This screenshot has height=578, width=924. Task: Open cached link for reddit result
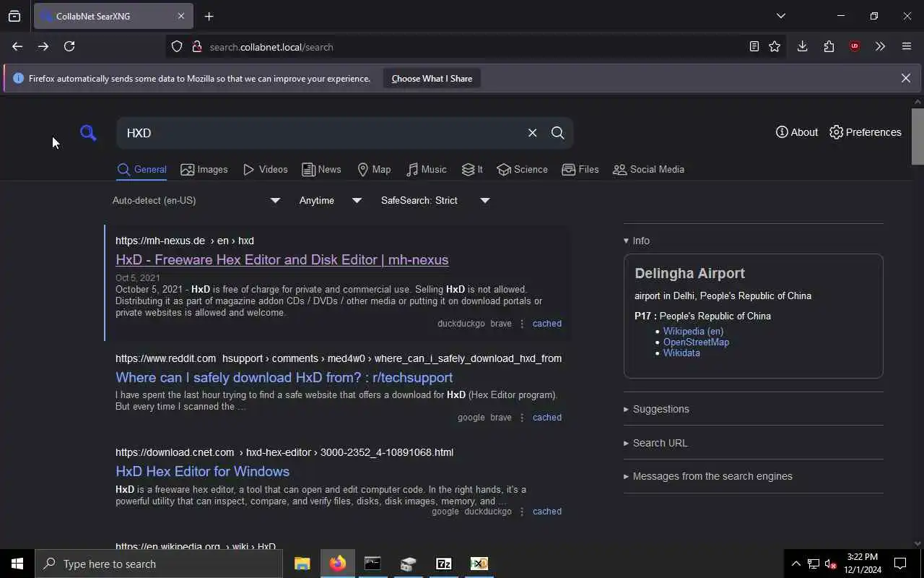[x=546, y=418]
